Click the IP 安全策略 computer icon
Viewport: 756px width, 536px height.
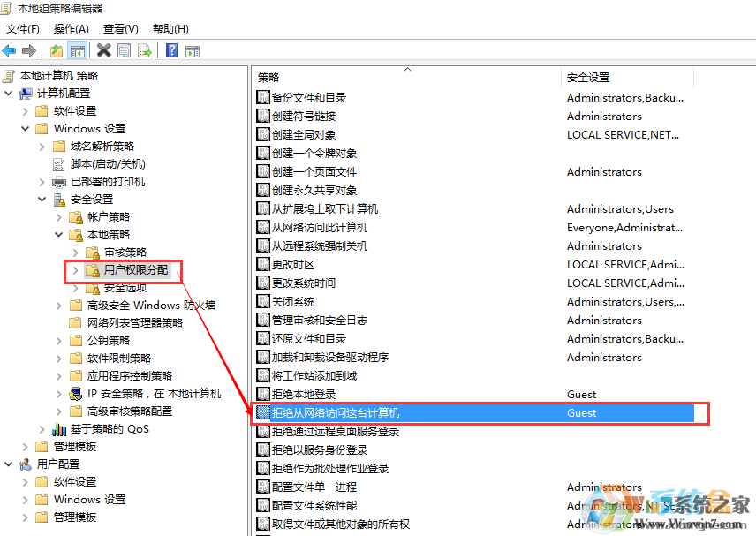click(75, 394)
